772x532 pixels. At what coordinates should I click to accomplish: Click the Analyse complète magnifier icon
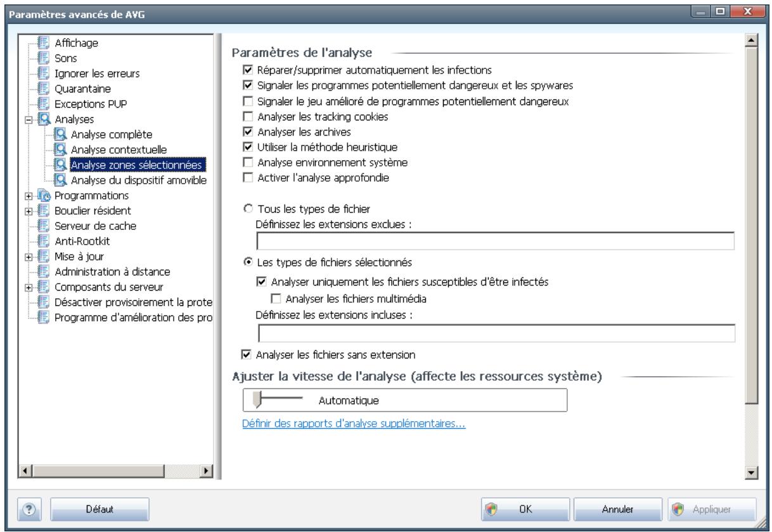60,135
